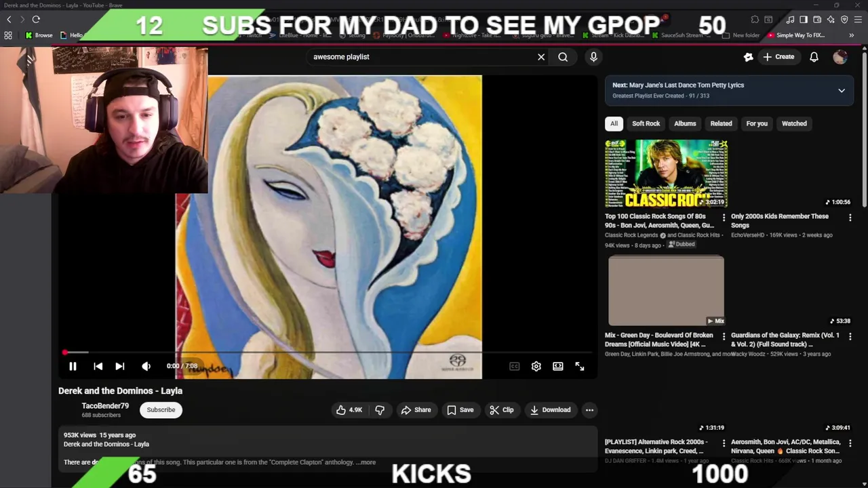868x488 pixels.
Task: Select the Soft Rock chip
Action: coord(646,123)
